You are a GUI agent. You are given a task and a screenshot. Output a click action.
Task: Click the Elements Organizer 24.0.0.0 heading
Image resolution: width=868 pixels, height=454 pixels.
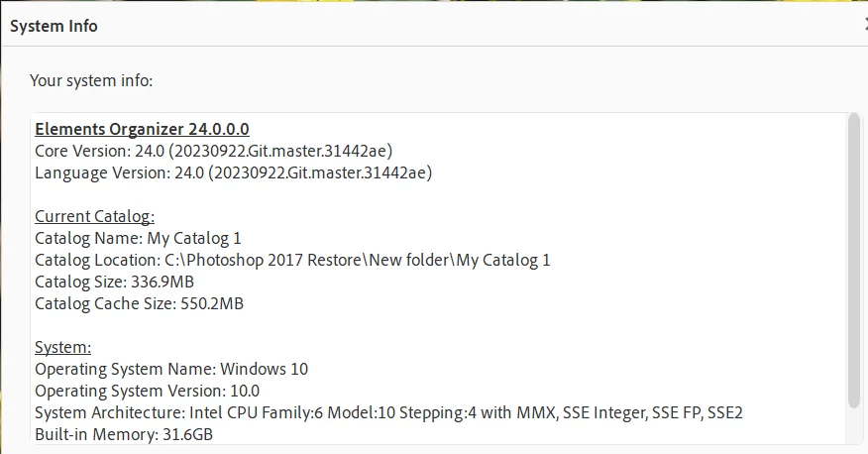click(142, 129)
